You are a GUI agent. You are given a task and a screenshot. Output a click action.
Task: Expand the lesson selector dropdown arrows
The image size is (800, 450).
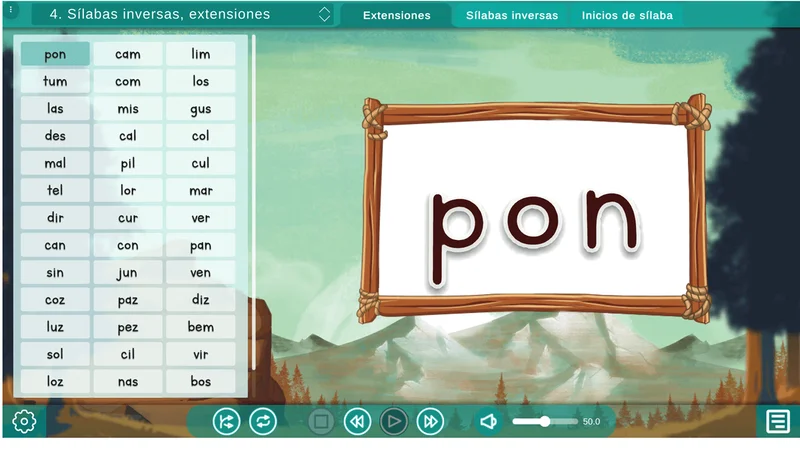[324, 14]
